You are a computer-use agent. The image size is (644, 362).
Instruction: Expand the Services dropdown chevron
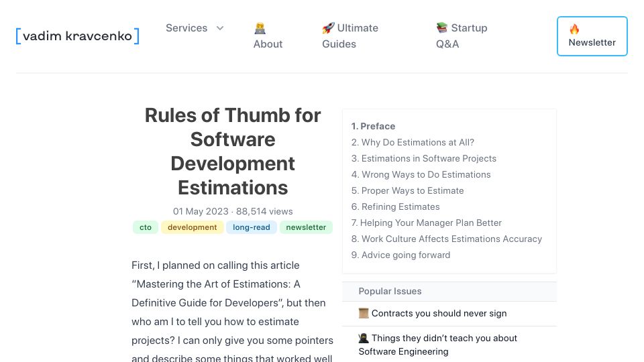click(x=220, y=28)
